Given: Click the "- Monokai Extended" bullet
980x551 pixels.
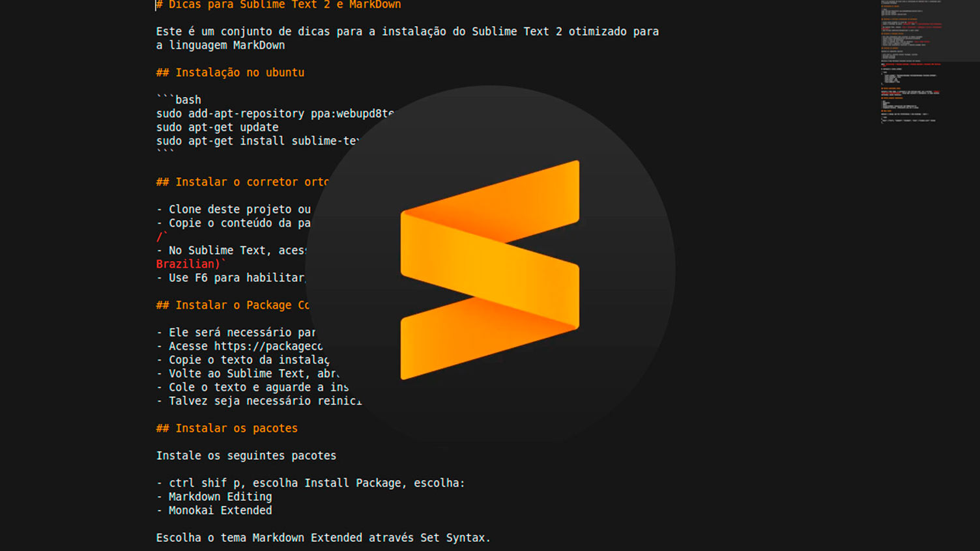Looking at the screenshot, I should (214, 510).
